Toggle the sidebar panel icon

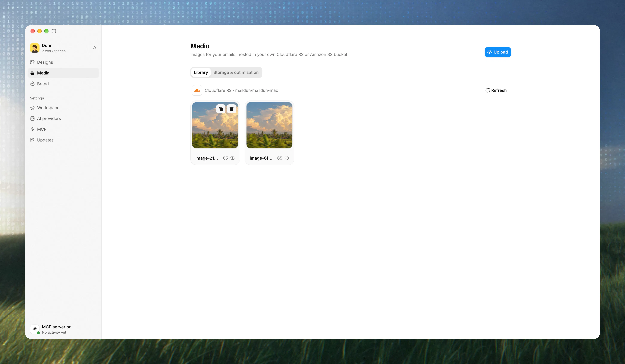tap(54, 31)
